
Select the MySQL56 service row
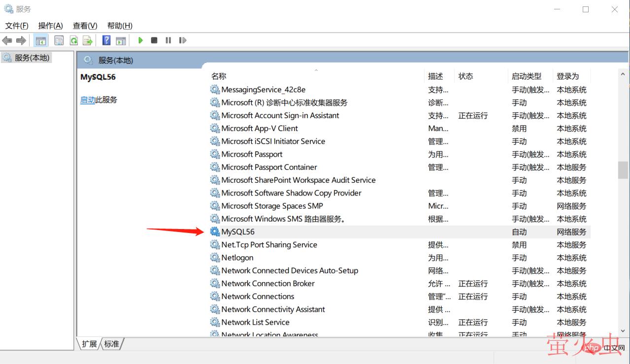(x=238, y=232)
